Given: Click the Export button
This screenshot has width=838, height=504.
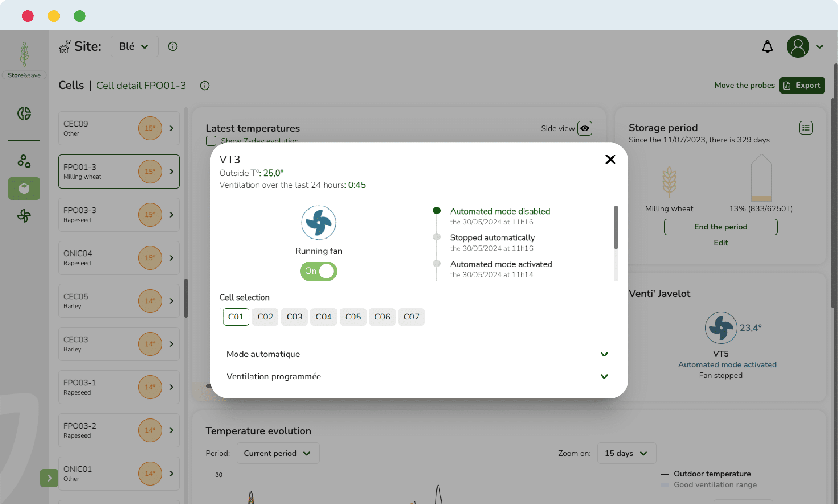Looking at the screenshot, I should click(x=802, y=85).
